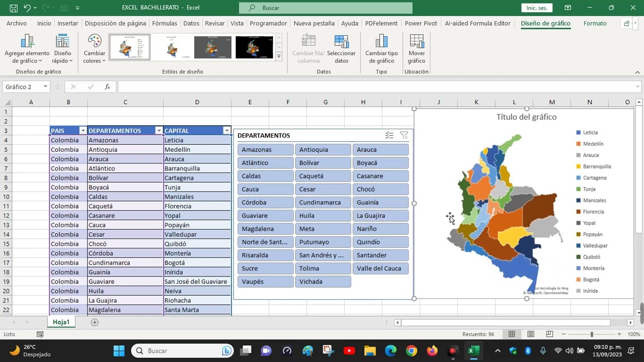Select Amazonas in the slicer
Image resolution: width=644 pixels, height=362 pixels.
click(266, 150)
